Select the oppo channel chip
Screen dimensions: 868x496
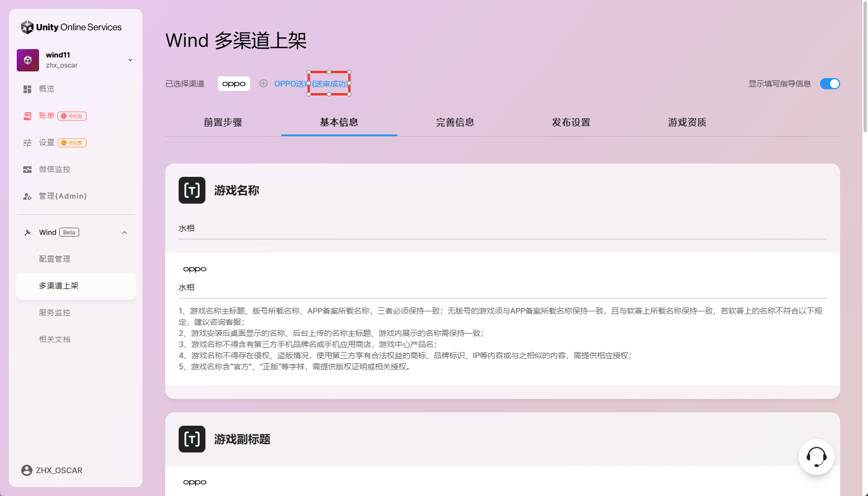234,84
